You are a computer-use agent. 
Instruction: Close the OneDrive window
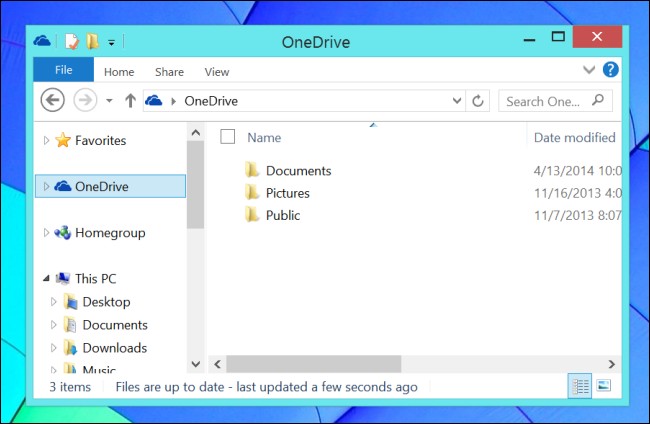[597, 37]
